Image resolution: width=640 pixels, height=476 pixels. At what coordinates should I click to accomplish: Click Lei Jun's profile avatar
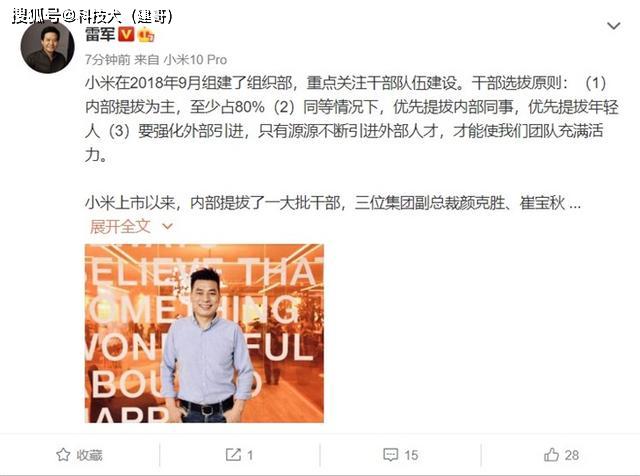(x=47, y=47)
